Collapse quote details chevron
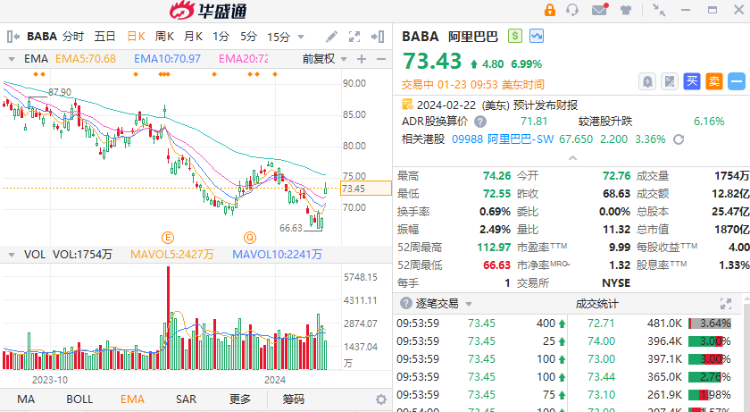The height and width of the screenshot is (412, 750). click(573, 158)
